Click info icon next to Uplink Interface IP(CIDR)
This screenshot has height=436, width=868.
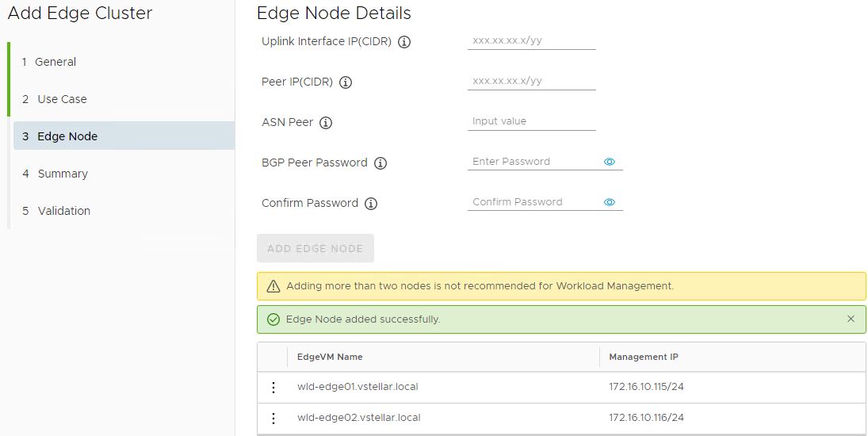(404, 42)
